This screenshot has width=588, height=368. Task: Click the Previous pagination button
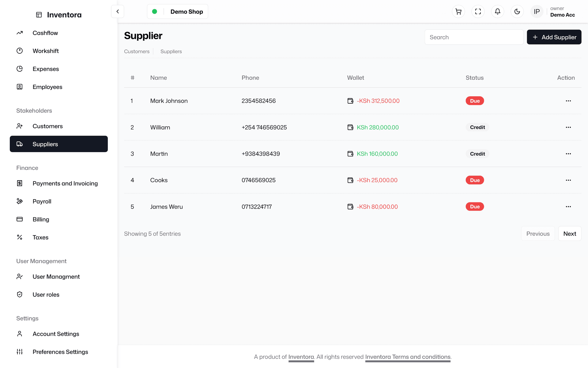[538, 234]
